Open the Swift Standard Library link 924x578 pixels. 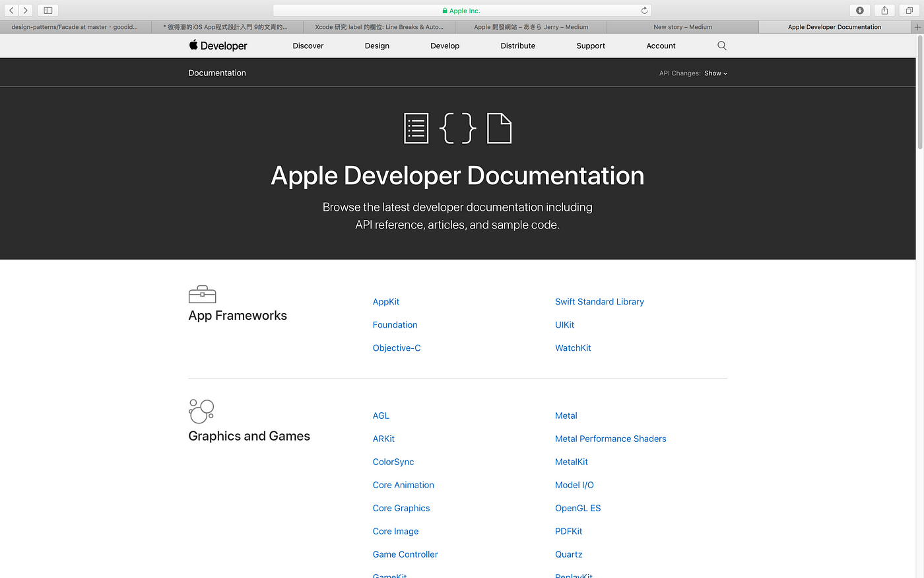pyautogui.click(x=599, y=301)
